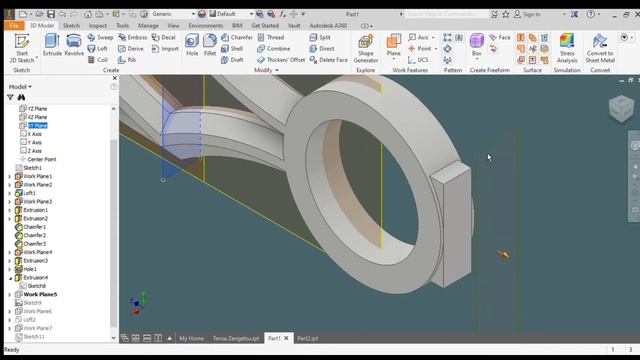Select the Rib tool
Image resolution: width=640 pixels, height=360 pixels.
click(127, 60)
